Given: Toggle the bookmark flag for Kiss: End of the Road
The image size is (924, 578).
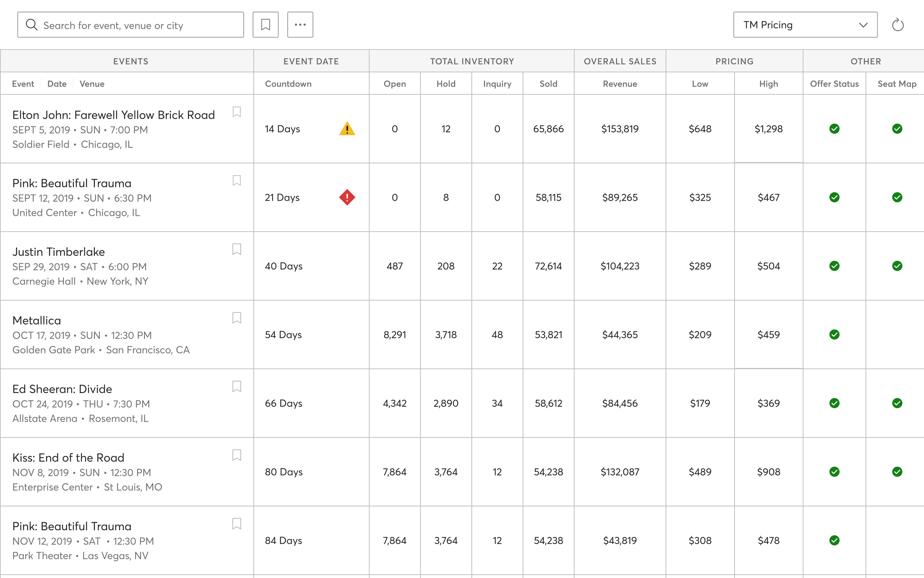Looking at the screenshot, I should tap(237, 455).
